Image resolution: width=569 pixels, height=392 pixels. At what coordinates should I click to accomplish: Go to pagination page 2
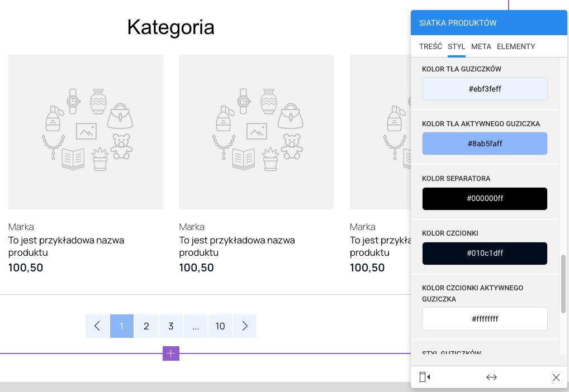pos(146,326)
